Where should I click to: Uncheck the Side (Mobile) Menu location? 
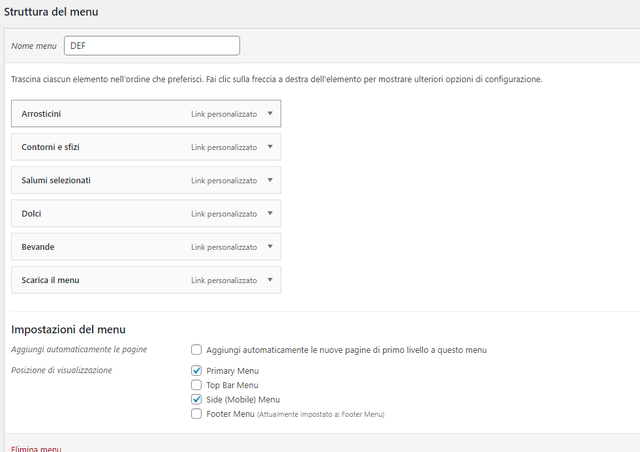coord(196,399)
